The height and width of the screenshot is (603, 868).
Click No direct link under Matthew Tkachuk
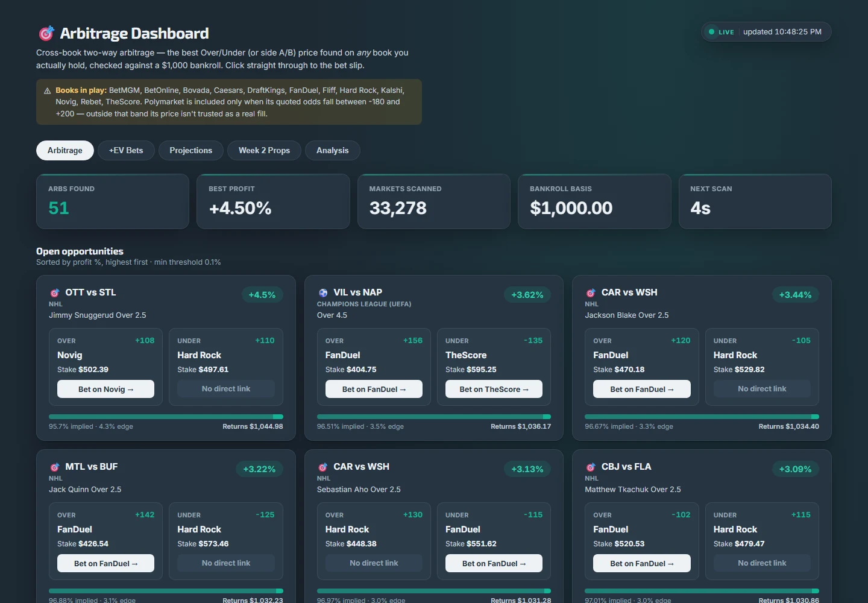(x=762, y=563)
